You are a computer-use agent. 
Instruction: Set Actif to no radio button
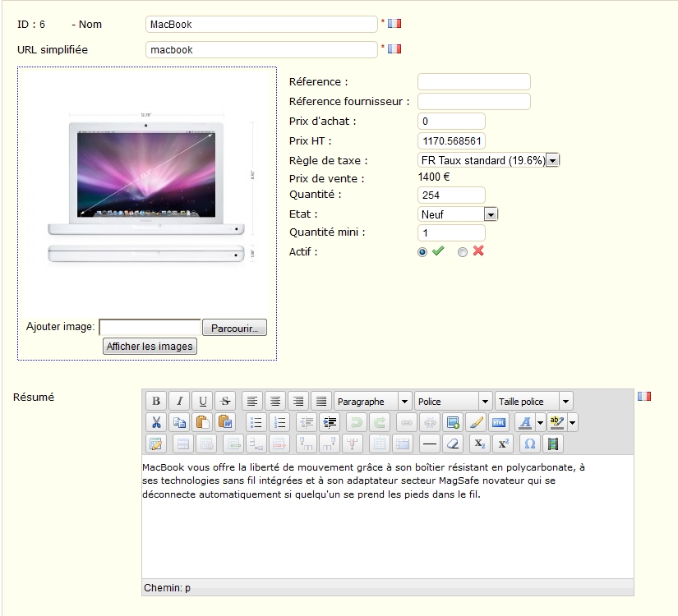[463, 252]
